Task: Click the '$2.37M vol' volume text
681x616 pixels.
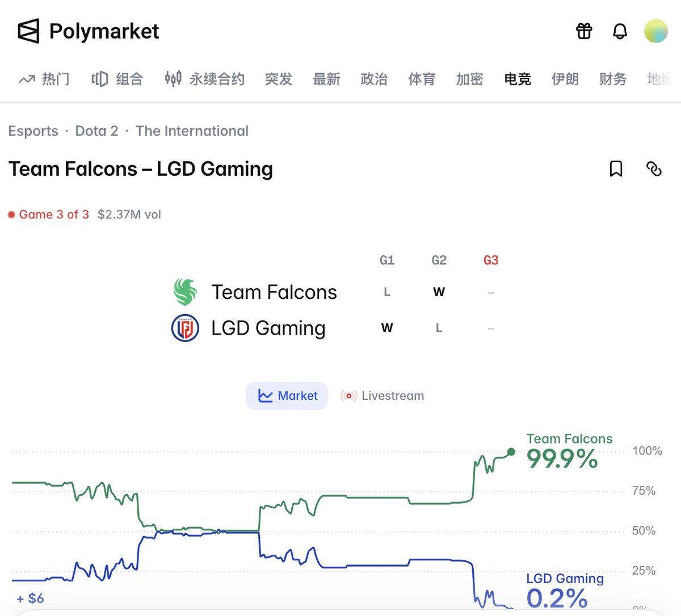Action: (x=129, y=214)
